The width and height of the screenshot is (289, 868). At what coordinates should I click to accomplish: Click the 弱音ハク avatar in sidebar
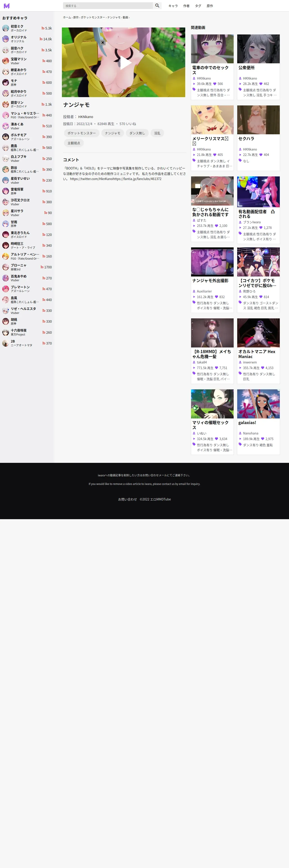click(6, 50)
